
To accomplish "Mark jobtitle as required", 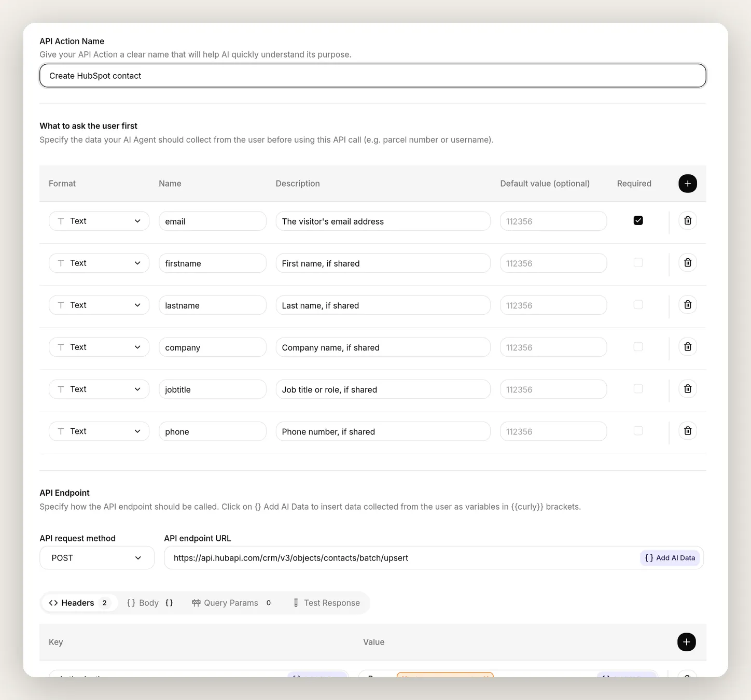I will coord(638,388).
